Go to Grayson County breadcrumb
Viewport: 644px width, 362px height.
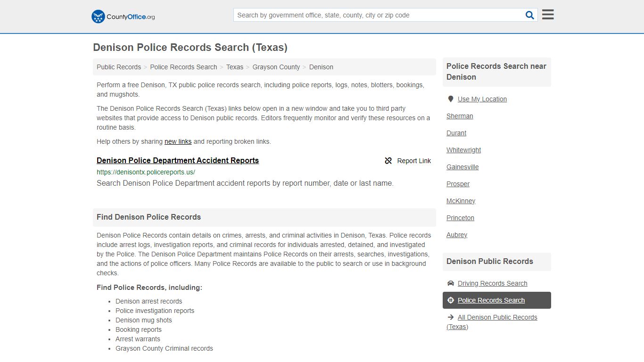click(x=276, y=67)
